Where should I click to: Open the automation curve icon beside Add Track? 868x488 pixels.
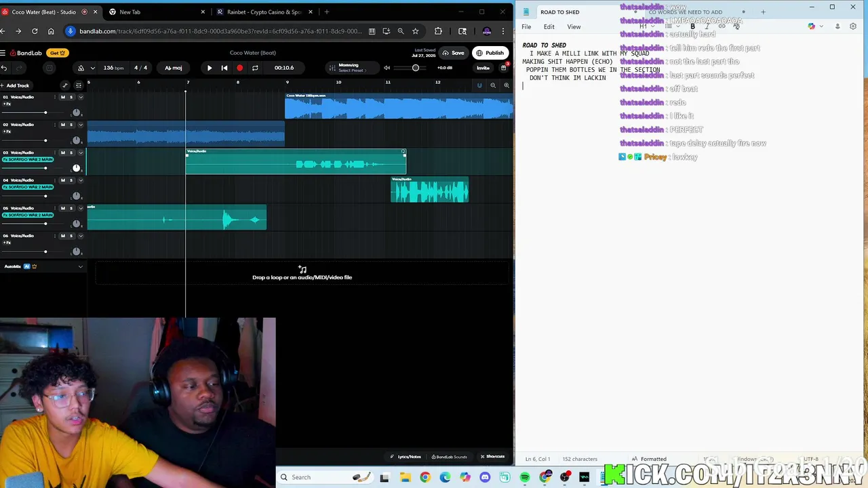pyautogui.click(x=65, y=85)
